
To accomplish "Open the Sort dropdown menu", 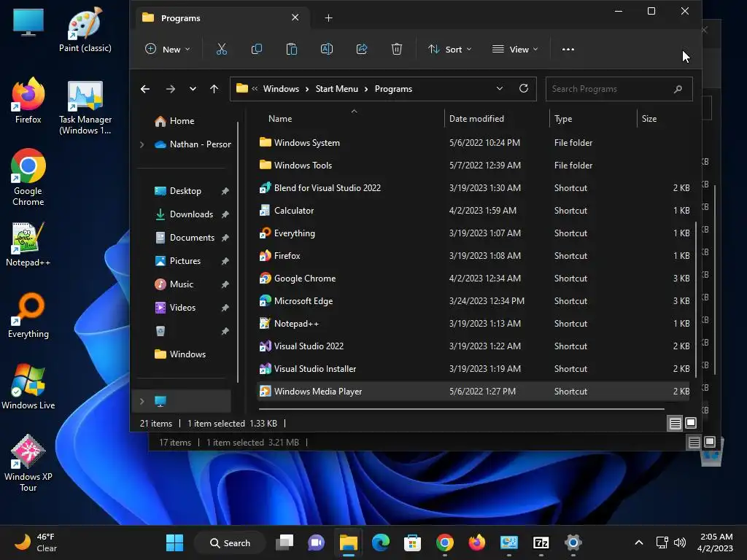I will [x=449, y=49].
